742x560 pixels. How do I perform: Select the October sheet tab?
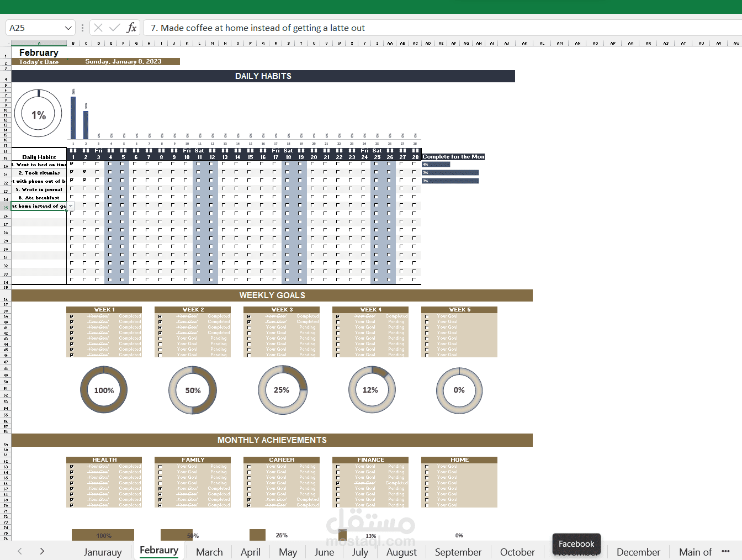pyautogui.click(x=517, y=551)
